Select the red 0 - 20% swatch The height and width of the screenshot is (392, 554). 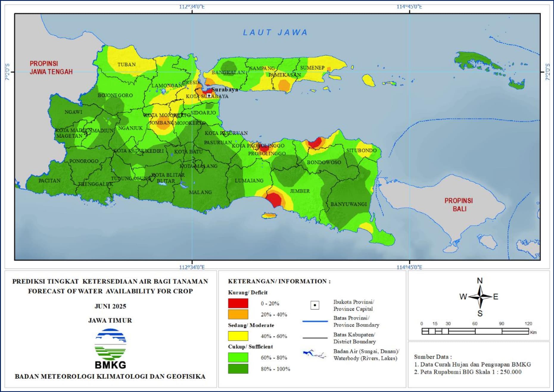238,303
